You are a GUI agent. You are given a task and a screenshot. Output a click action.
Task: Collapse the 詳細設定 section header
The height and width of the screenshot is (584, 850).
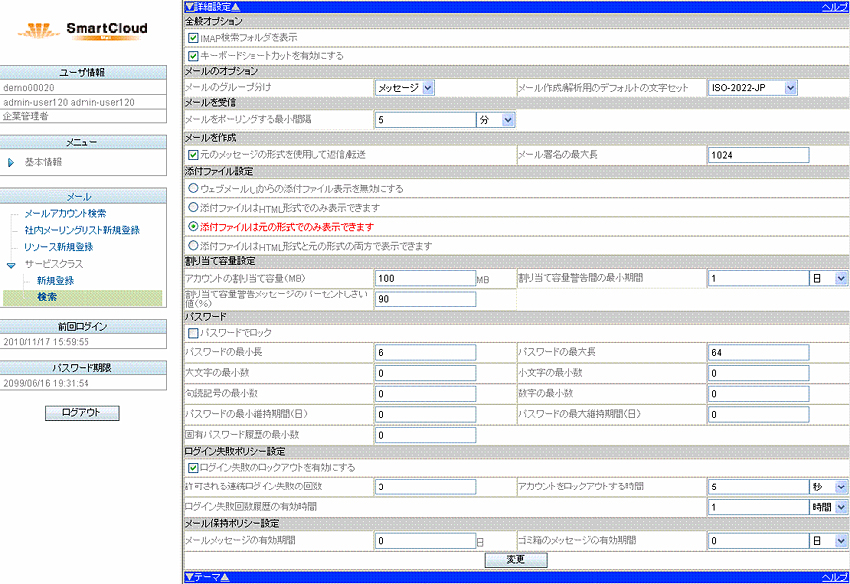click(212, 7)
